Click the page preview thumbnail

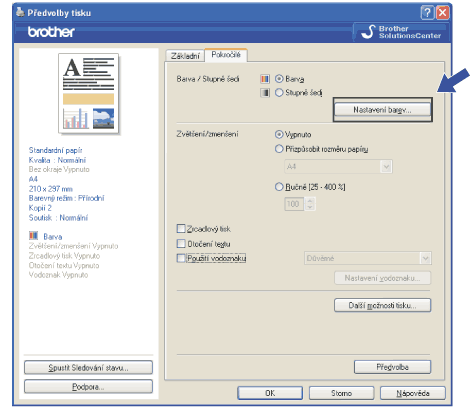(89, 93)
